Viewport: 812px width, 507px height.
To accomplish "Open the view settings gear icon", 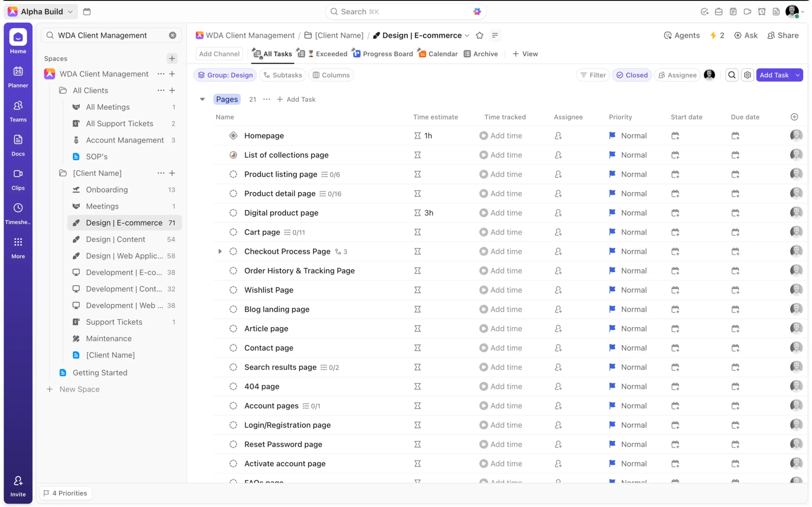I will [747, 75].
